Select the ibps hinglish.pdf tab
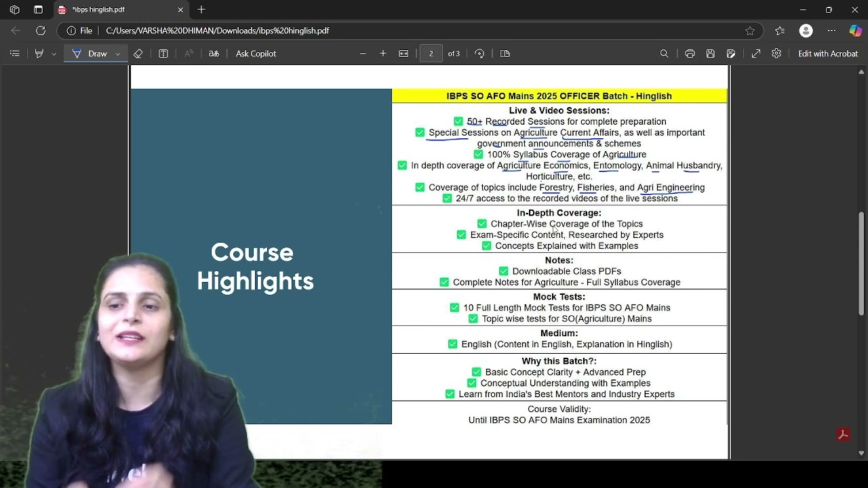 click(x=119, y=10)
